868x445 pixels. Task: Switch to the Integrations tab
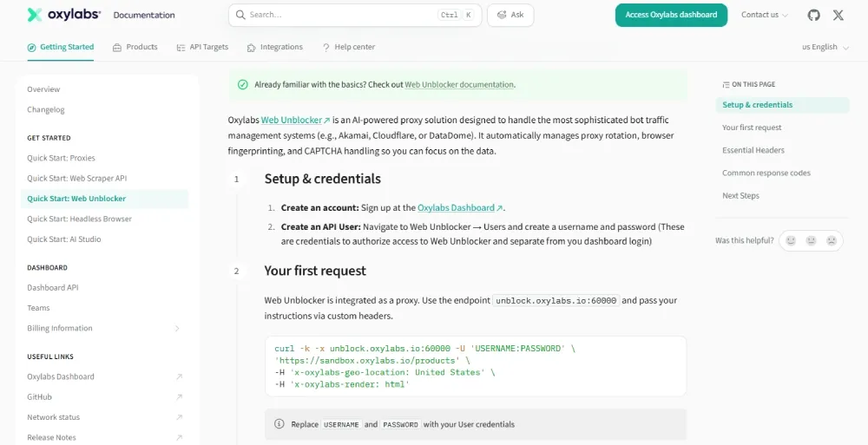point(274,47)
